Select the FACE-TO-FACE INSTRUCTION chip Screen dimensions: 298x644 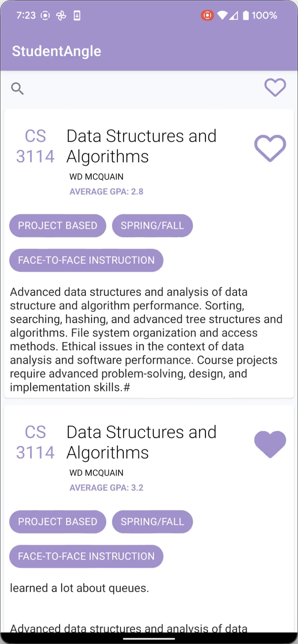(86, 260)
